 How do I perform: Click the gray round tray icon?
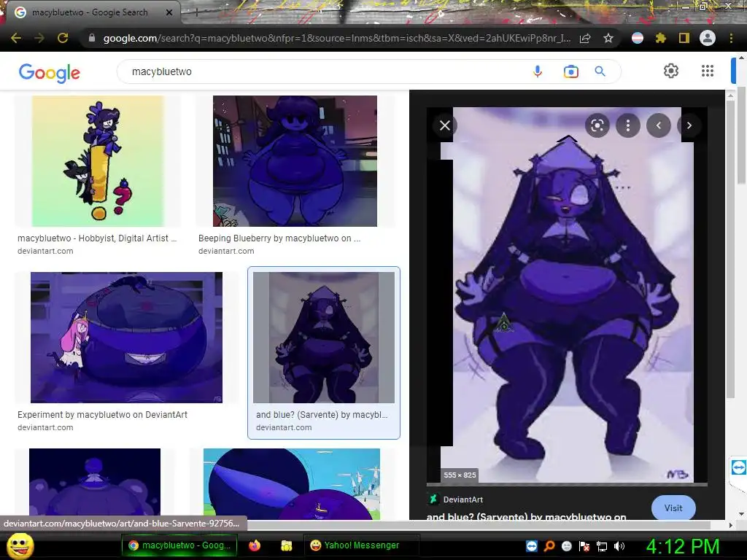pos(566,546)
